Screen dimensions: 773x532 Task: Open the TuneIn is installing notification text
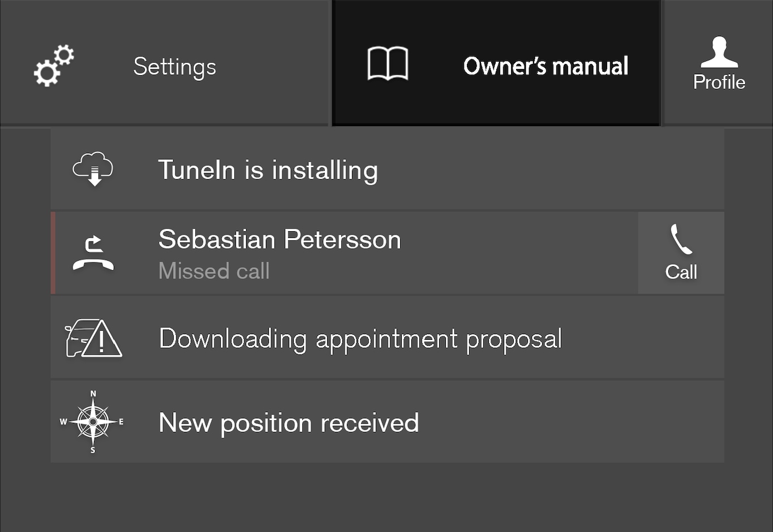268,170
